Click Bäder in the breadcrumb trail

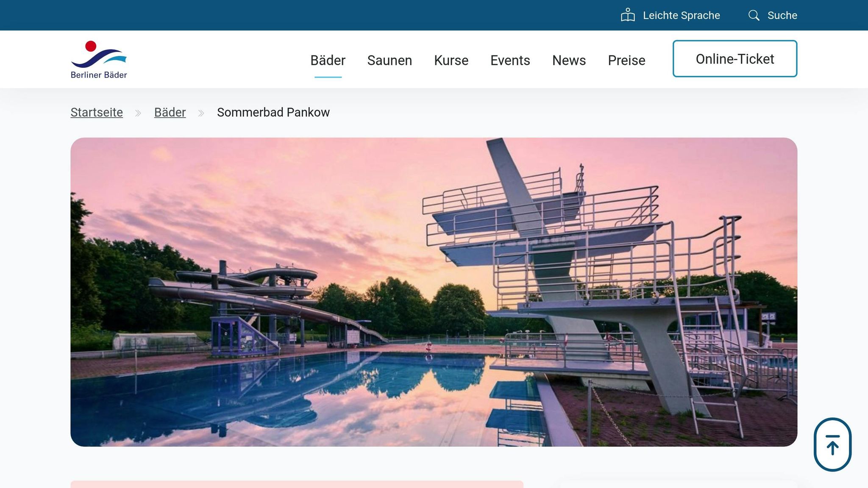click(x=170, y=112)
